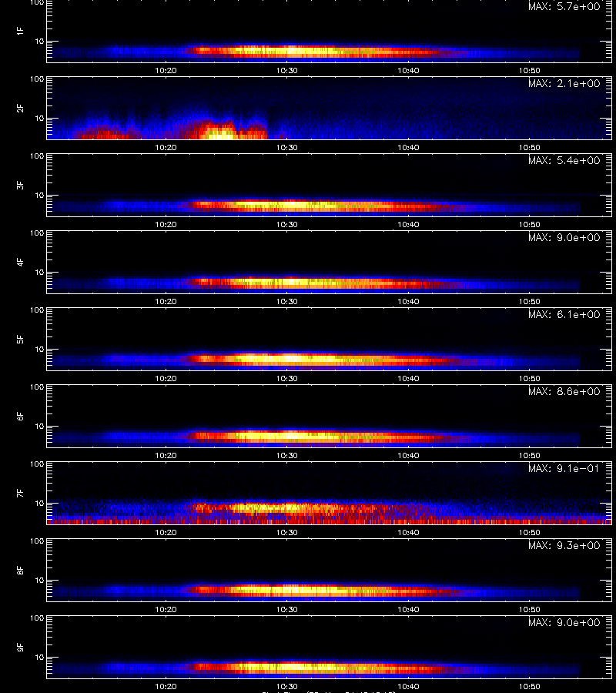Screen dimensions: 616x693
Task: Select the MAX: 9.1e-01 readout
Action: click(x=564, y=468)
